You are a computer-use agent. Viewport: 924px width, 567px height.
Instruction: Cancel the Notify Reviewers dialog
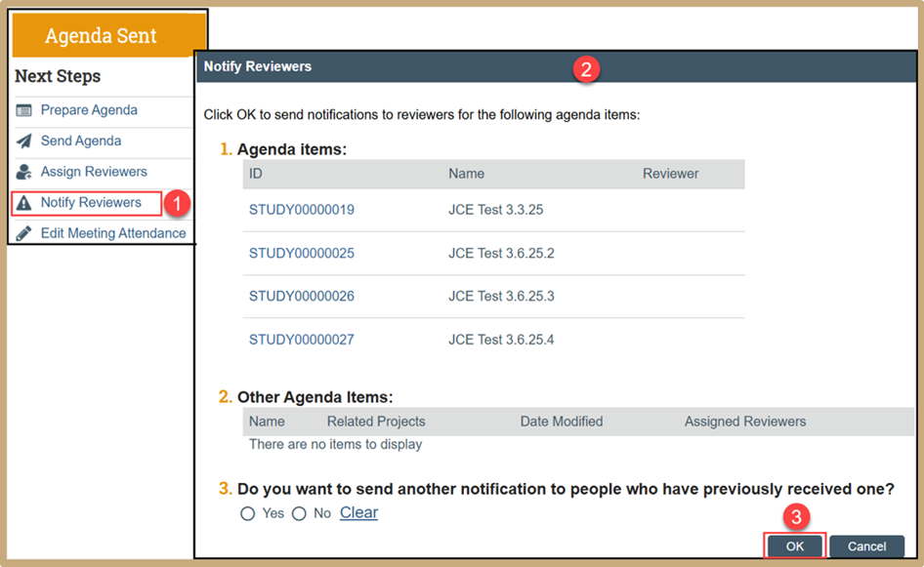(866, 547)
